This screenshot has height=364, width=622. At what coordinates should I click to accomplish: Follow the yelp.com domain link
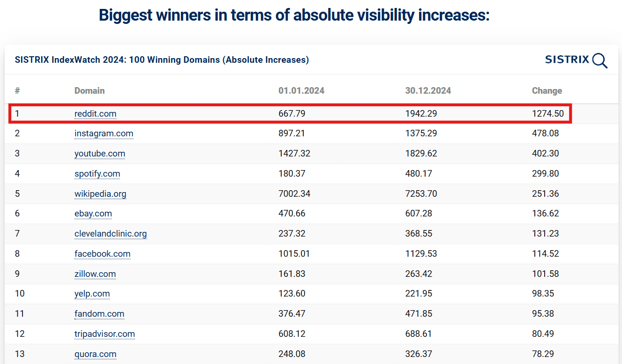coord(92,294)
